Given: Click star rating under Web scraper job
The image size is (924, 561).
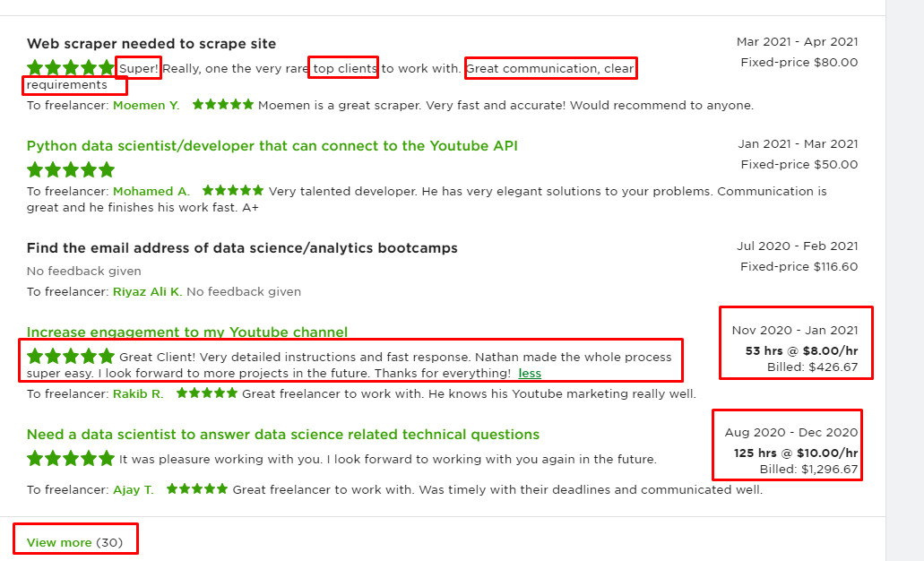Looking at the screenshot, I should pos(71,68).
